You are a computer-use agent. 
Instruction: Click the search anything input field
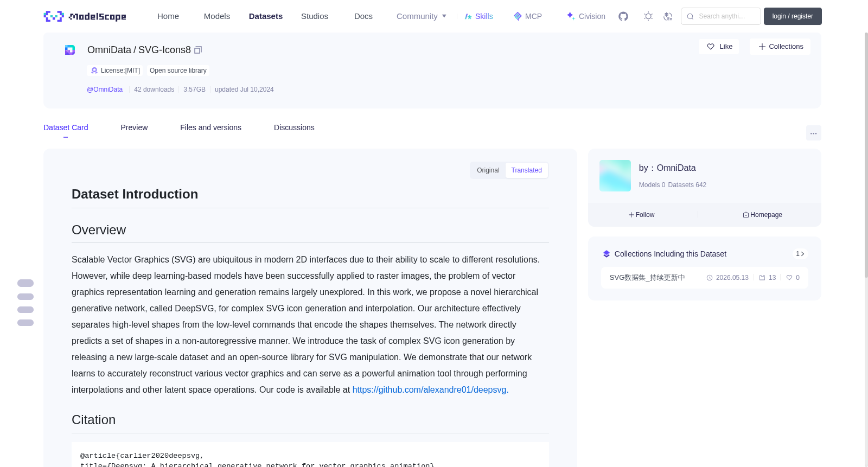[x=721, y=16]
